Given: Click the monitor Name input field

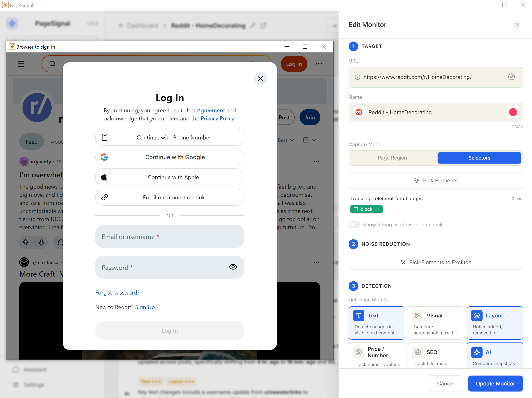Looking at the screenshot, I should [x=436, y=112].
